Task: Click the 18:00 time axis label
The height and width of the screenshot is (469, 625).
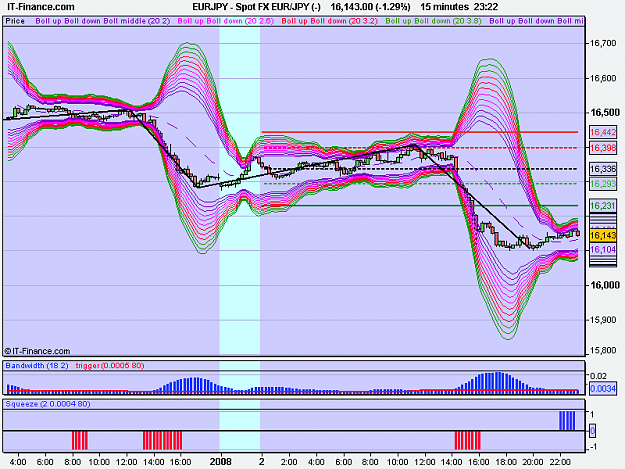Action: point(506,462)
